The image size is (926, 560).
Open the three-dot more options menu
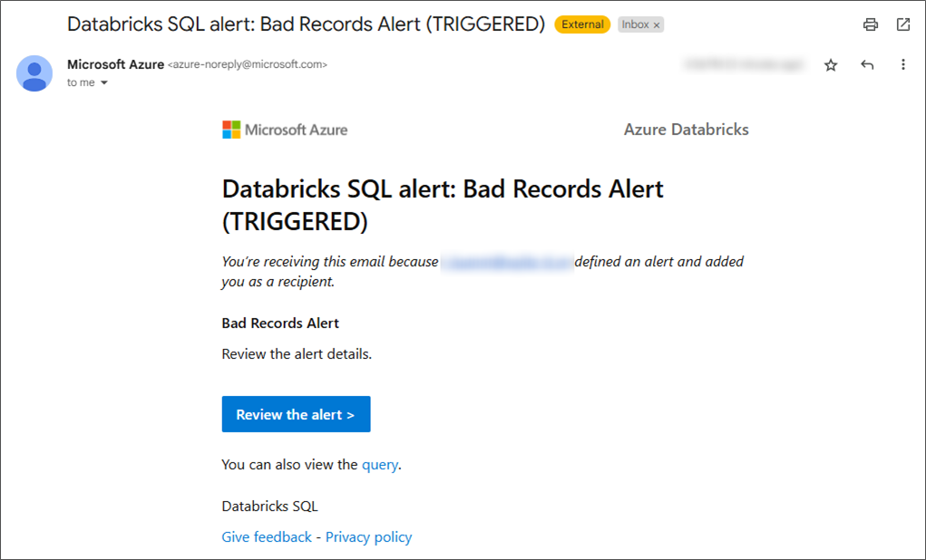[x=902, y=65]
